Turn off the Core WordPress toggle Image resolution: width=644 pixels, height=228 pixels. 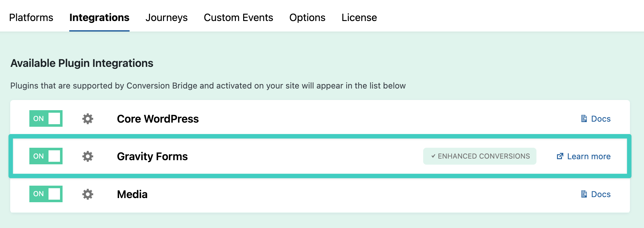click(46, 118)
